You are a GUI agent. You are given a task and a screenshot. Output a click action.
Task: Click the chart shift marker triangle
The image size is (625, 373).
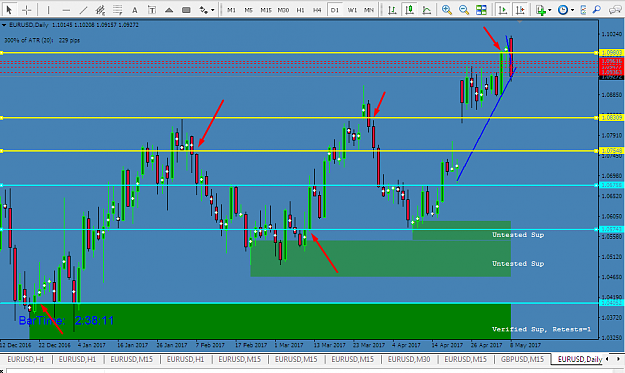tap(519, 22)
